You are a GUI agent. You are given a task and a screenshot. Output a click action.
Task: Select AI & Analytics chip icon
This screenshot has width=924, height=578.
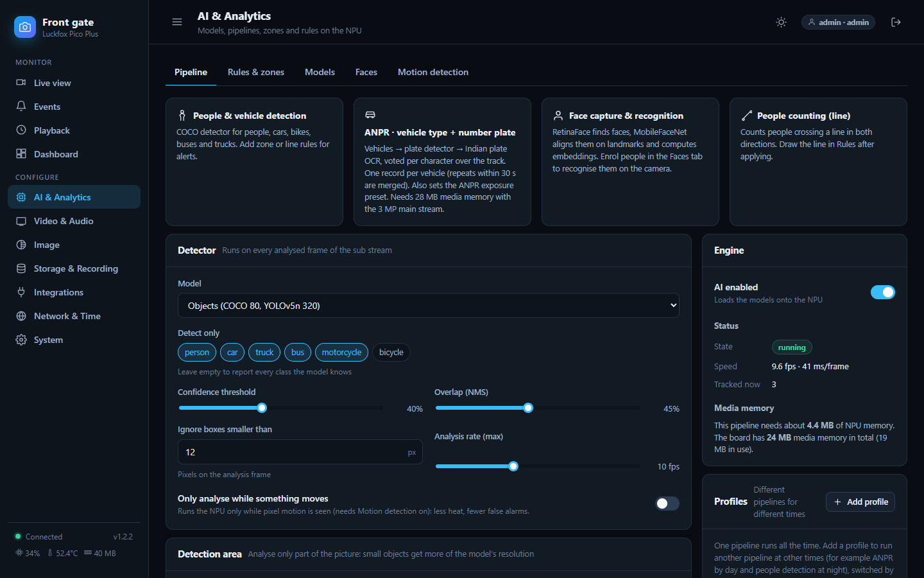pyautogui.click(x=21, y=197)
